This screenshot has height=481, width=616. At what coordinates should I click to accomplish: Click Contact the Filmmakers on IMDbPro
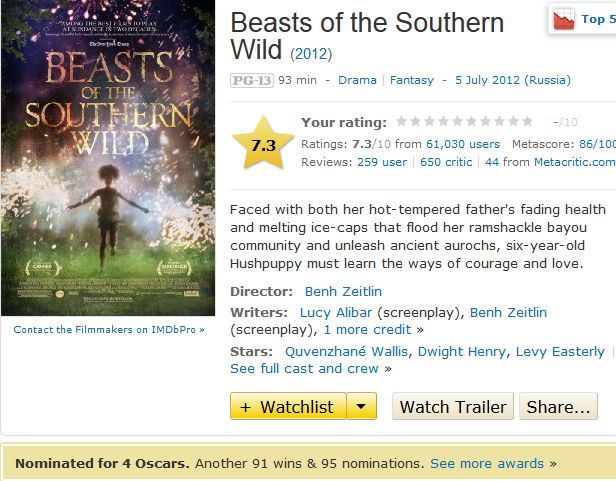[108, 329]
